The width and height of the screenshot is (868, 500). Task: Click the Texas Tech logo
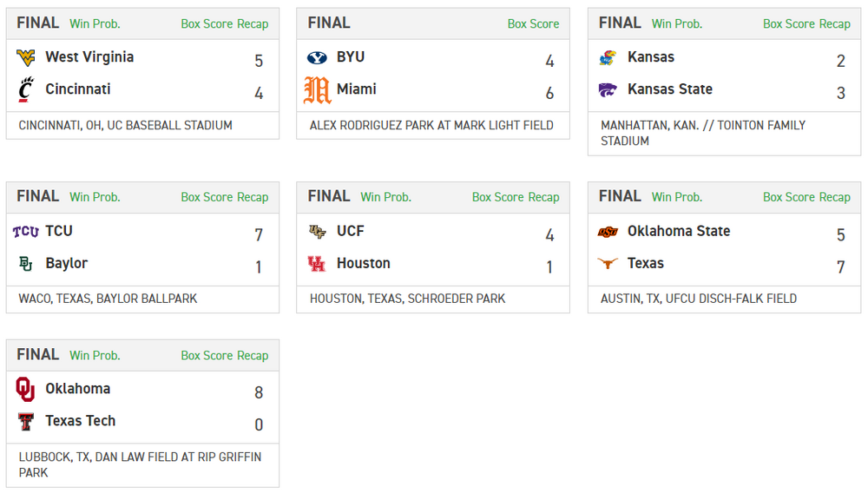click(x=26, y=422)
